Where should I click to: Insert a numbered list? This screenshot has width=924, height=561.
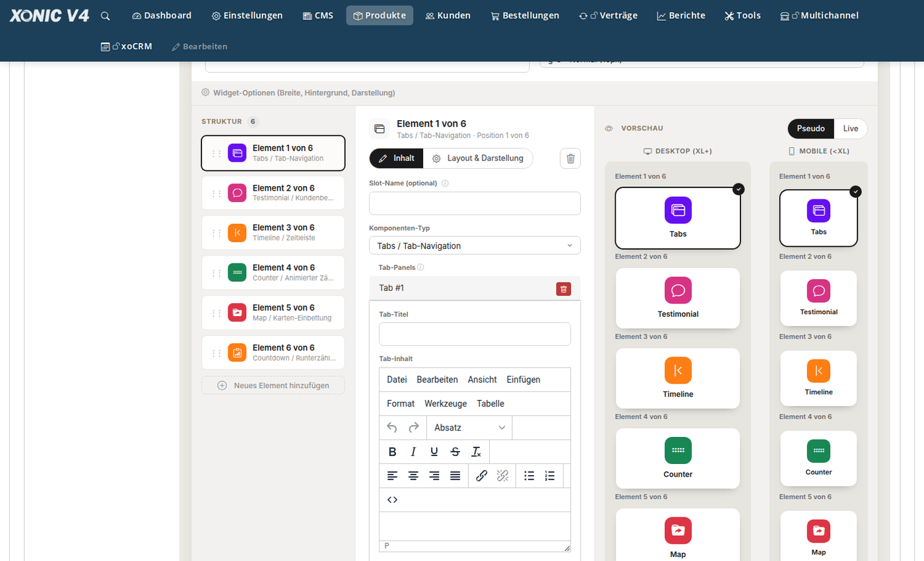click(550, 476)
